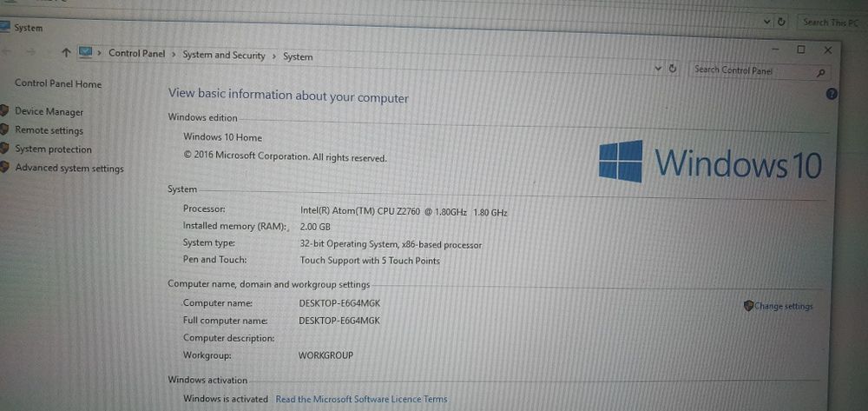Go up one level with the up arrow
Image resolution: width=868 pixels, height=411 pixels.
point(67,53)
